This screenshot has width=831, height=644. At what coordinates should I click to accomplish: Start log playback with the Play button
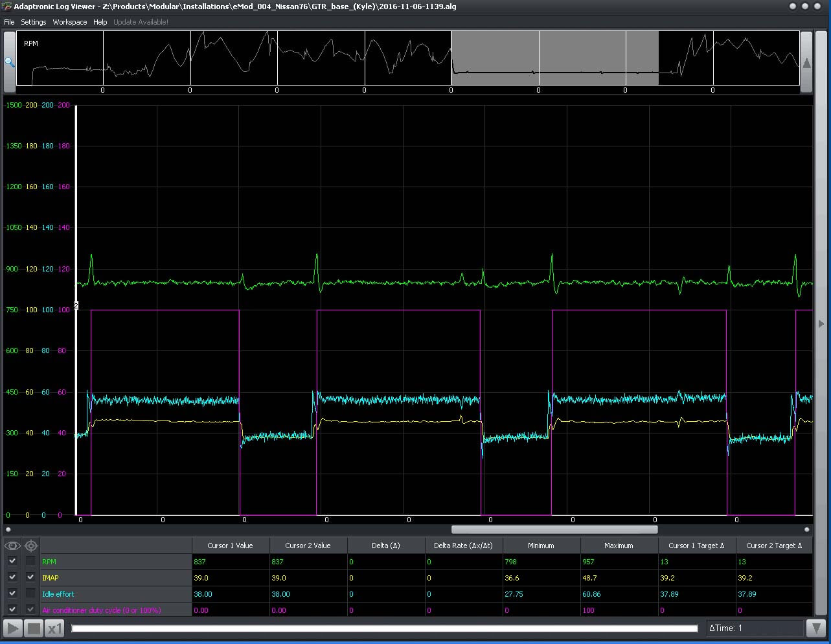pos(12,628)
